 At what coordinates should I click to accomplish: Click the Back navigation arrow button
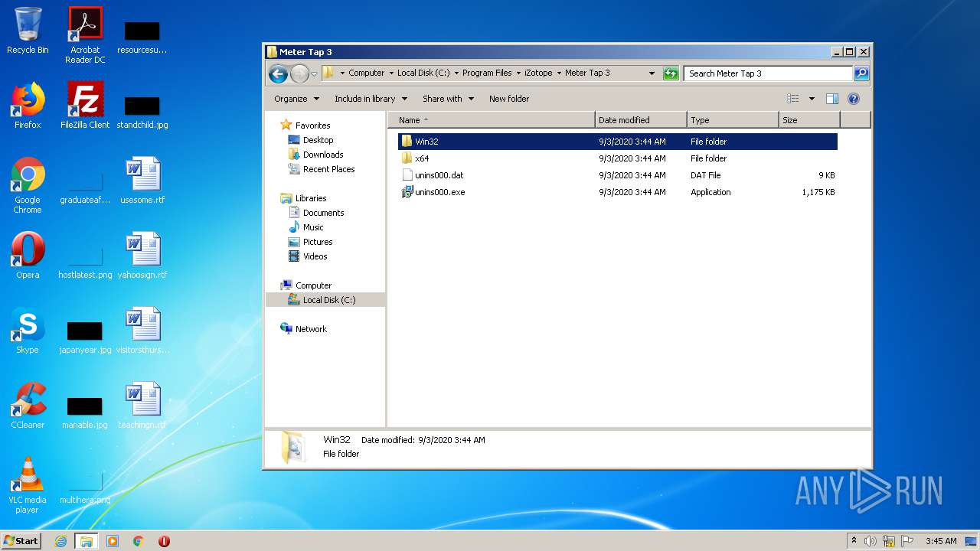tap(278, 73)
